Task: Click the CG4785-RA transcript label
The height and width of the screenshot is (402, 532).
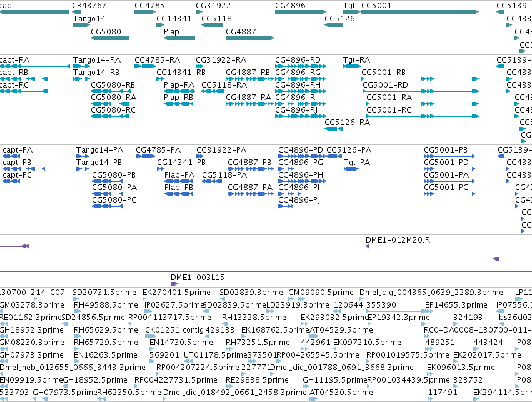Action: [x=157, y=60]
